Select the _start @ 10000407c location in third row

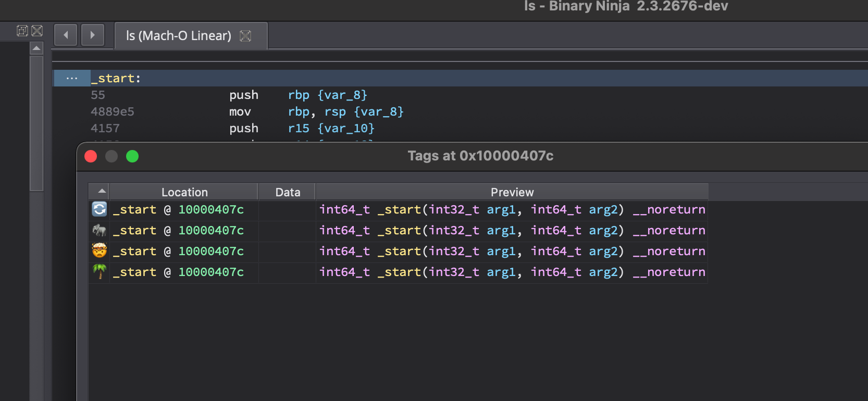click(x=178, y=251)
